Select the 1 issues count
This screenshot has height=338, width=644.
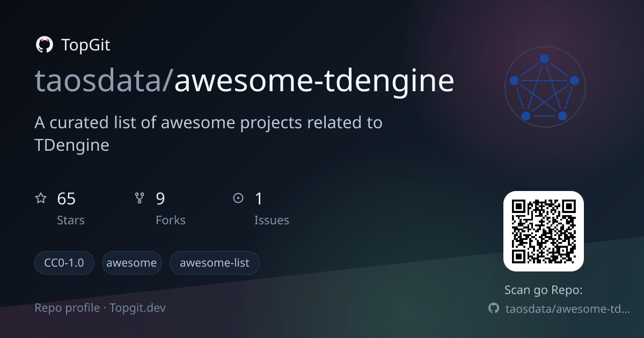pyautogui.click(x=259, y=199)
